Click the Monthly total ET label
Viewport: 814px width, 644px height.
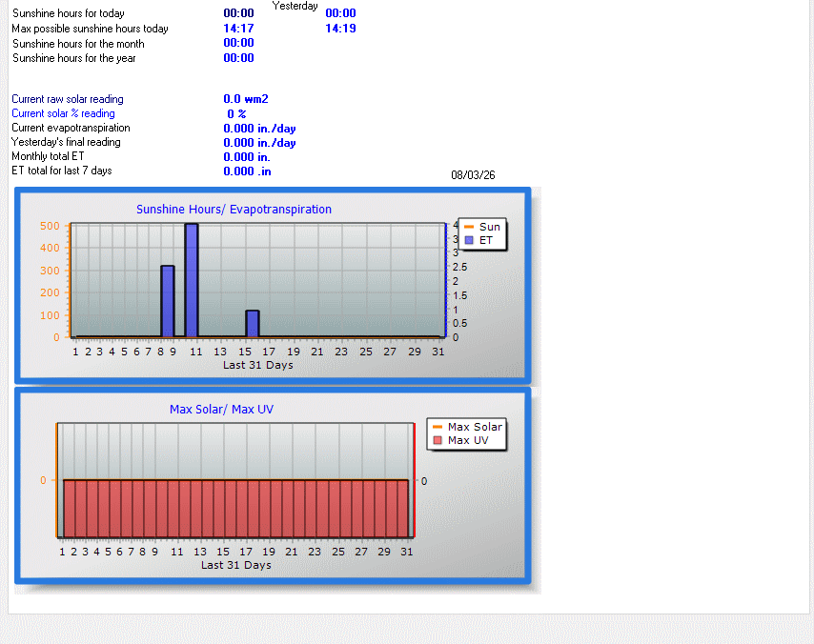tap(48, 156)
